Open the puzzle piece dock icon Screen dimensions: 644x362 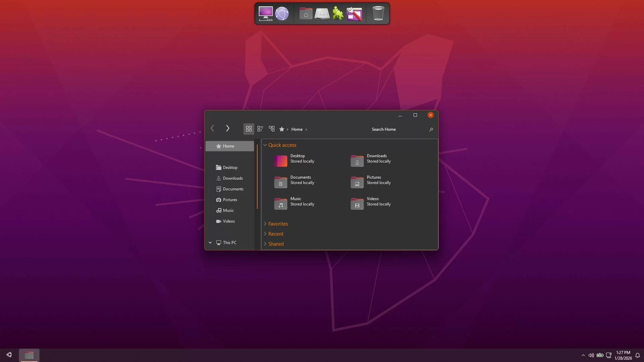[x=338, y=14]
